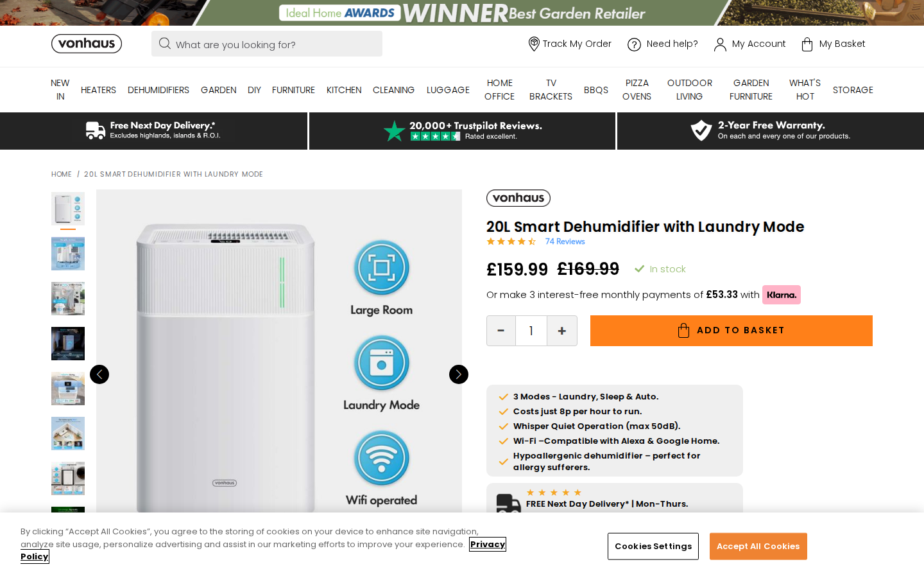Open My Basket bag icon
924x578 pixels.
[807, 44]
